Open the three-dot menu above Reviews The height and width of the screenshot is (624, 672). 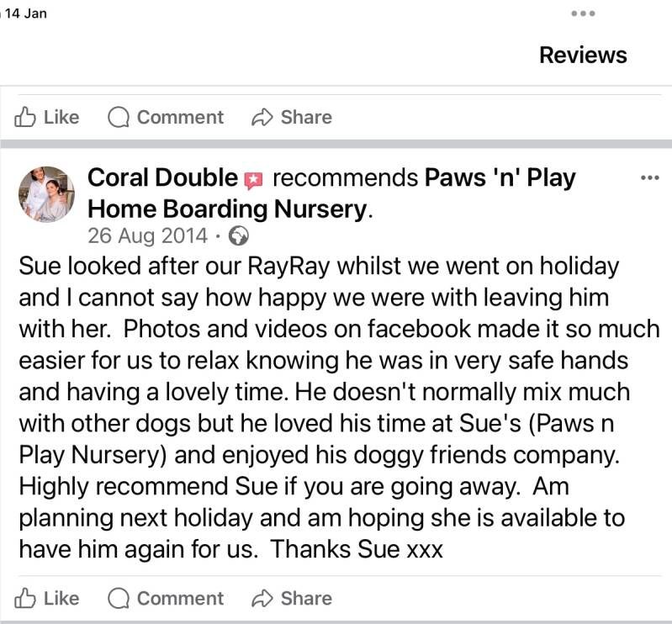click(x=583, y=13)
